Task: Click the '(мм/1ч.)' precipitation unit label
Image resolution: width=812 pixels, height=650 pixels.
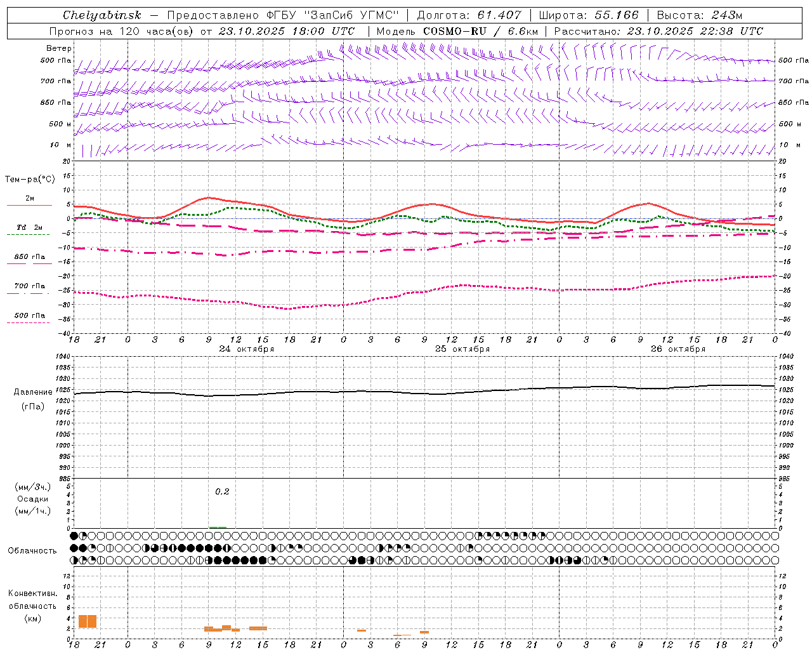Action: click(x=32, y=511)
